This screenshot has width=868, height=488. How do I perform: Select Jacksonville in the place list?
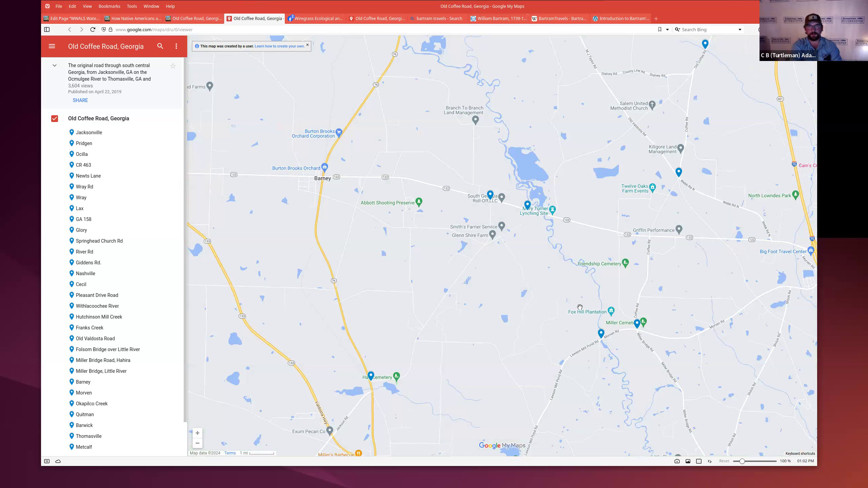(x=89, y=133)
